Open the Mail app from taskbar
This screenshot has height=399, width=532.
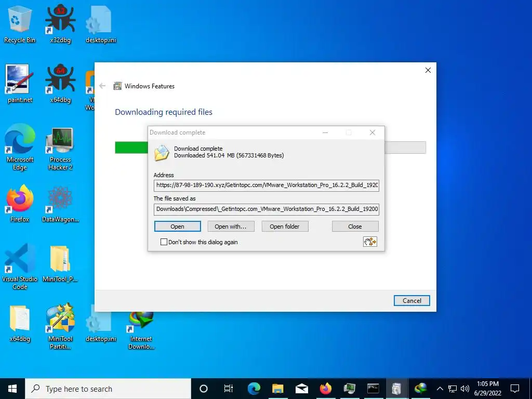point(301,389)
